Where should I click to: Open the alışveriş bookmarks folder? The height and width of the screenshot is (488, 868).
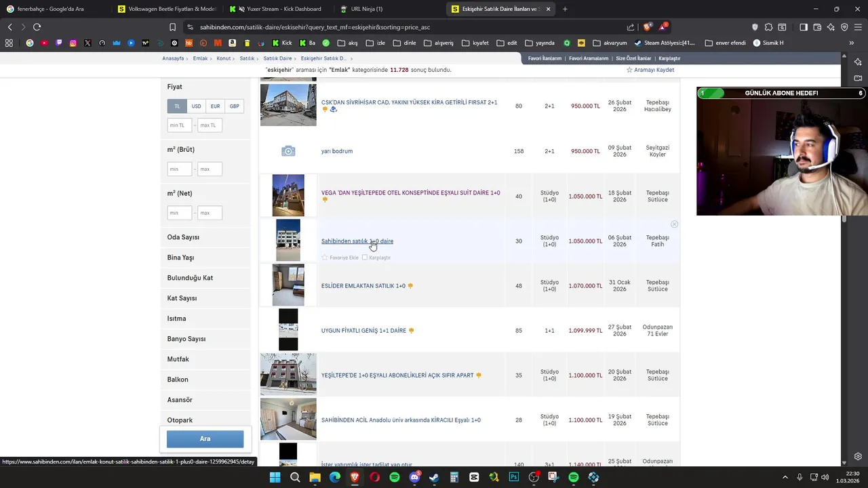coord(438,43)
